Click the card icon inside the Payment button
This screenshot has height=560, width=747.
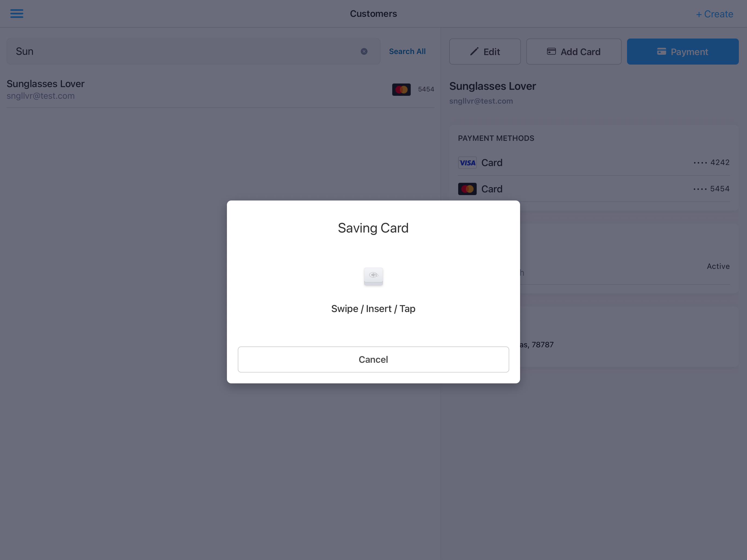(662, 52)
